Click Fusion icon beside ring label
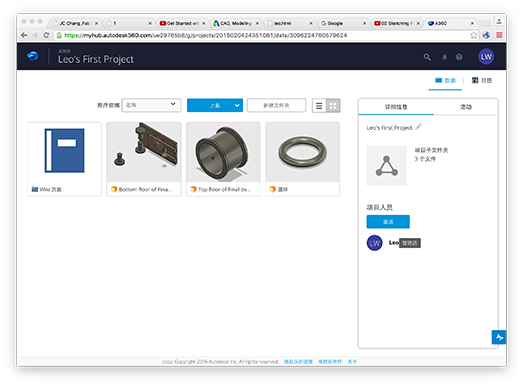The image size is (523, 386). click(x=273, y=189)
